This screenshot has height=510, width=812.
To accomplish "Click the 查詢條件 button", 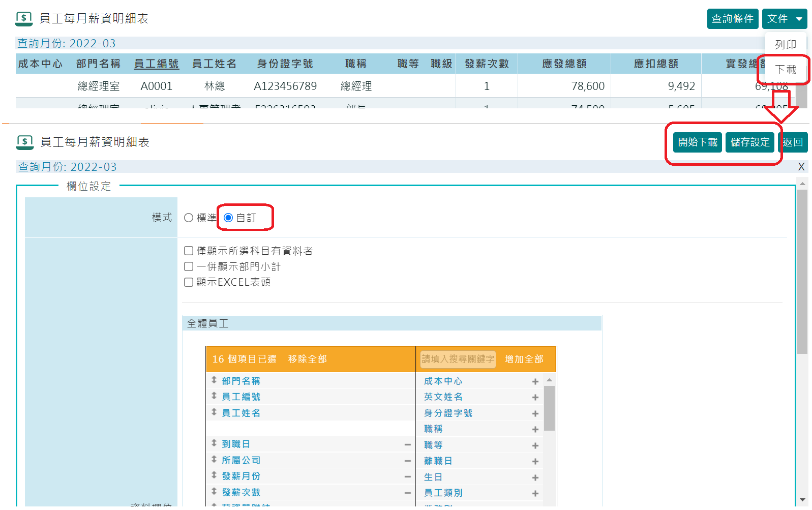I will 733,19.
